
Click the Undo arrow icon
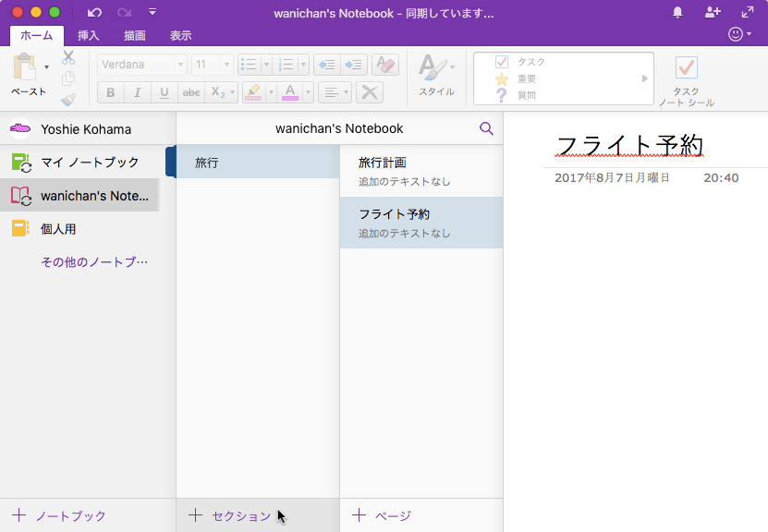(x=94, y=13)
